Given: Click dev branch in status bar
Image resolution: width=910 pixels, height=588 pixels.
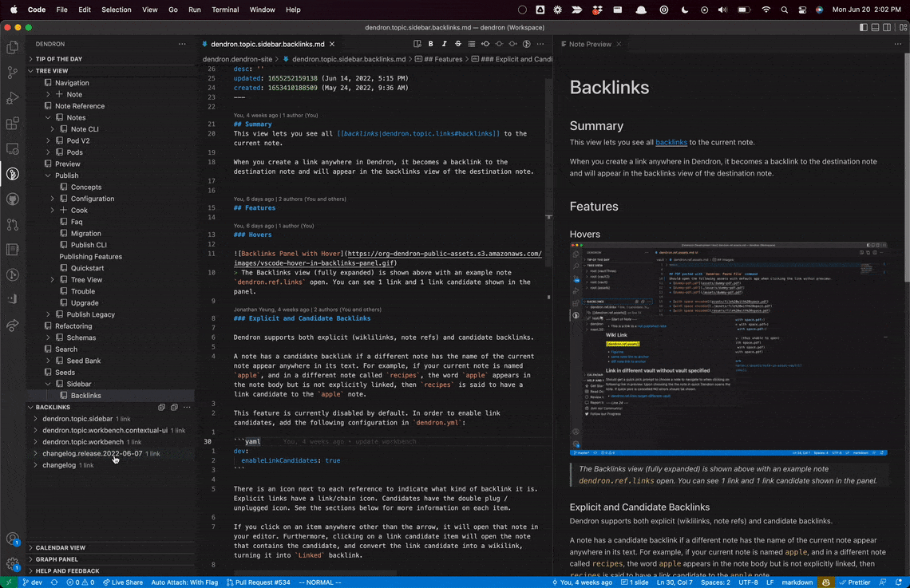Looking at the screenshot, I should coord(33,582).
